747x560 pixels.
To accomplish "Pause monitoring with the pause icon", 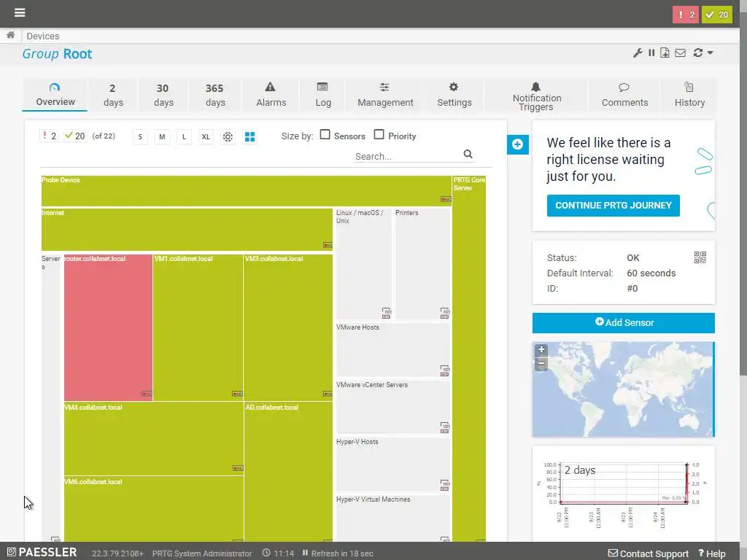I will point(651,52).
